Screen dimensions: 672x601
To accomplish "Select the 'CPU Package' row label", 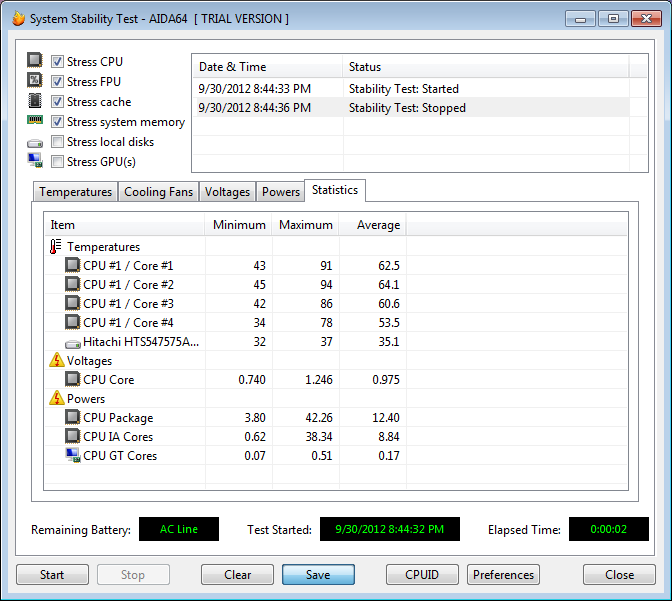I will click(118, 418).
